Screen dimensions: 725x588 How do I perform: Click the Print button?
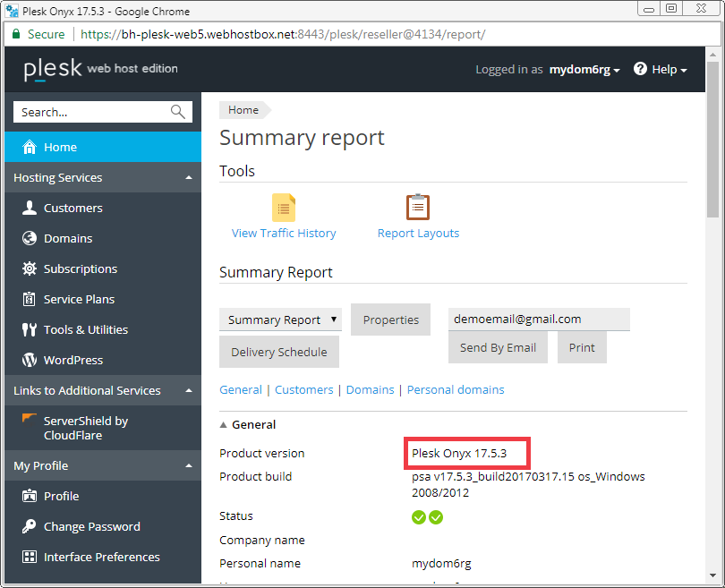point(582,347)
